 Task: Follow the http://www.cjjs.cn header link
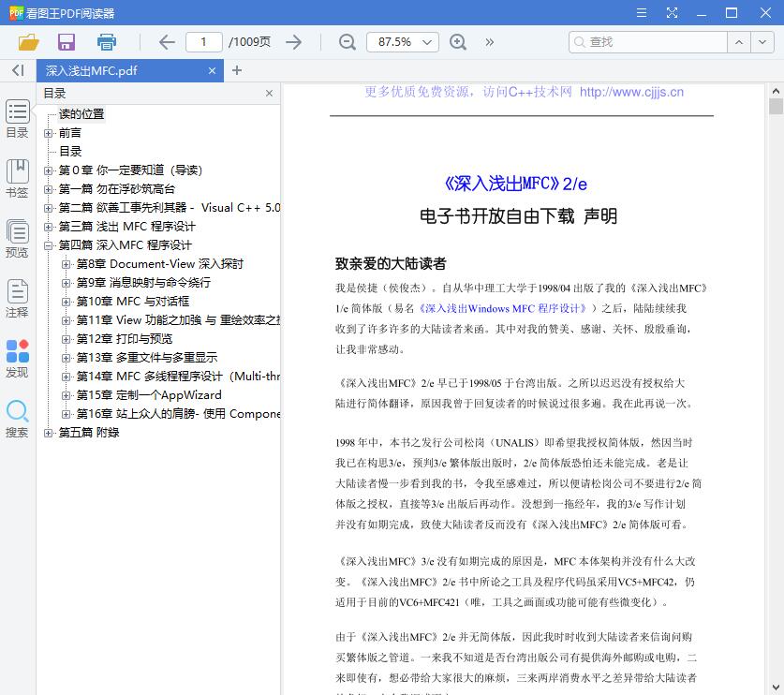pos(631,92)
